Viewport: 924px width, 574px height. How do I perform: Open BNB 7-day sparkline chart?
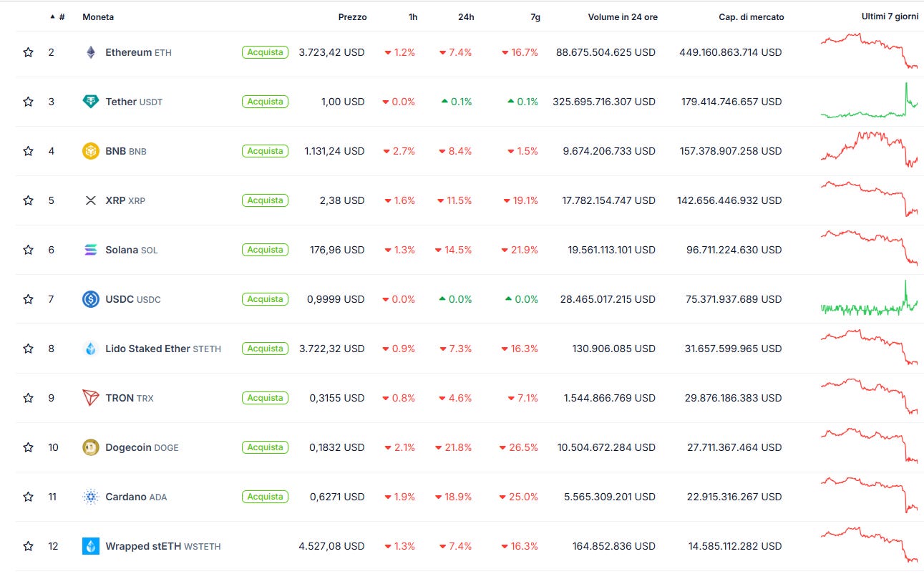(869, 149)
